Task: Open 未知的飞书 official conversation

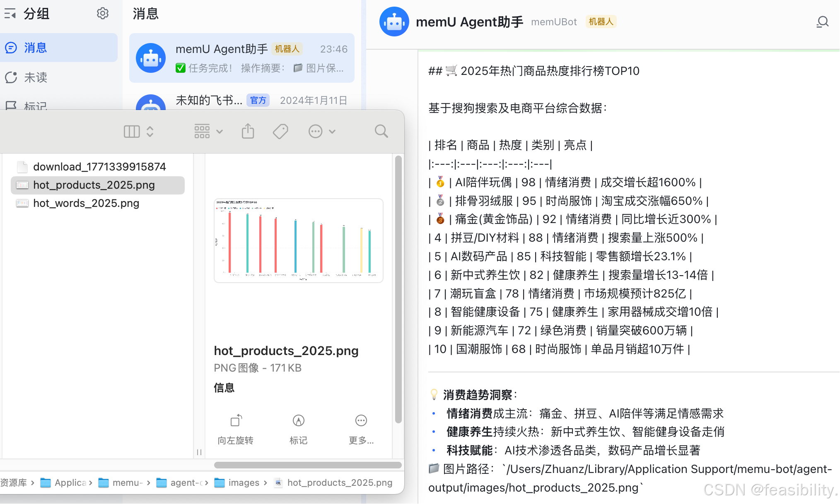Action: (242, 101)
